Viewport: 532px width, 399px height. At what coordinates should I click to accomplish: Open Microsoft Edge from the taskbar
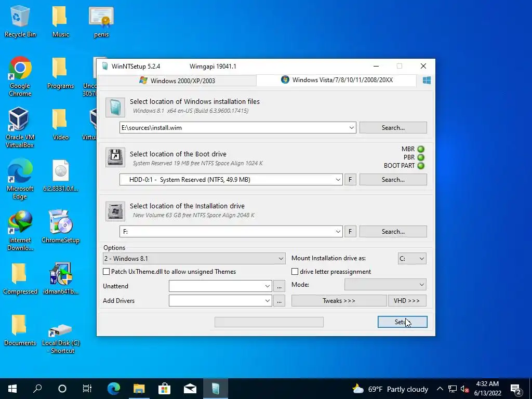click(114, 389)
